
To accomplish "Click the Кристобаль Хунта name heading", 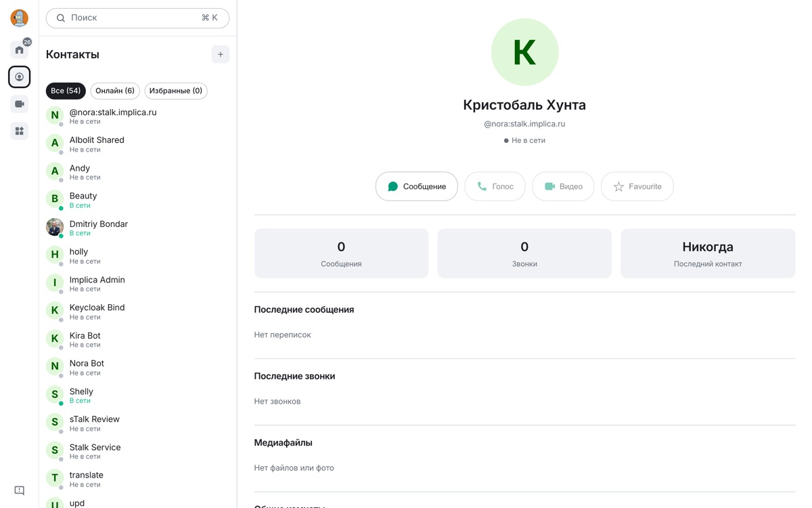I will (524, 105).
